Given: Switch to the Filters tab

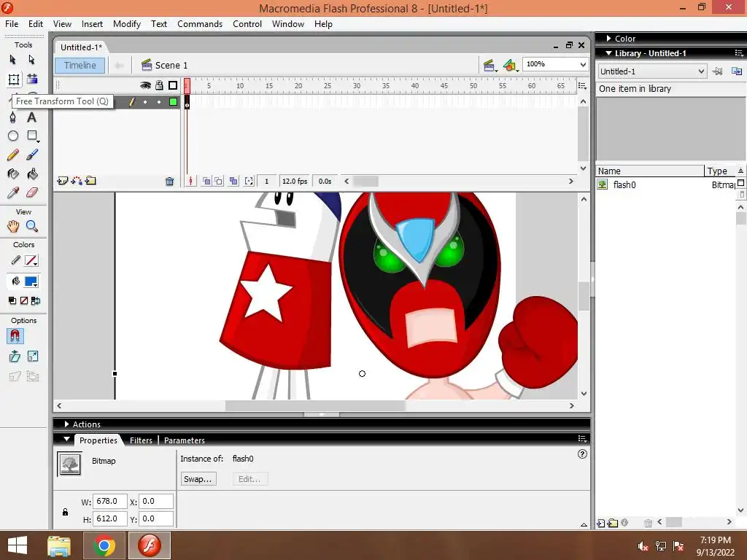Looking at the screenshot, I should click(x=141, y=440).
